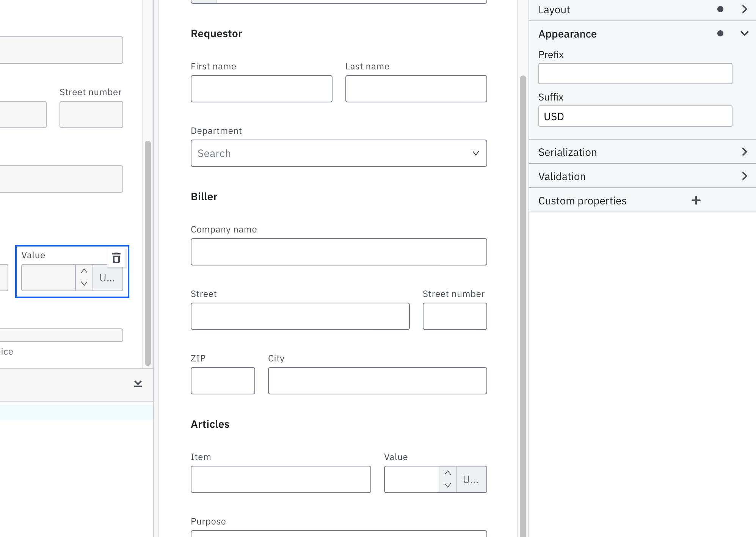Click the modified indicator dot beside Layout
The image size is (756, 537).
[720, 9]
